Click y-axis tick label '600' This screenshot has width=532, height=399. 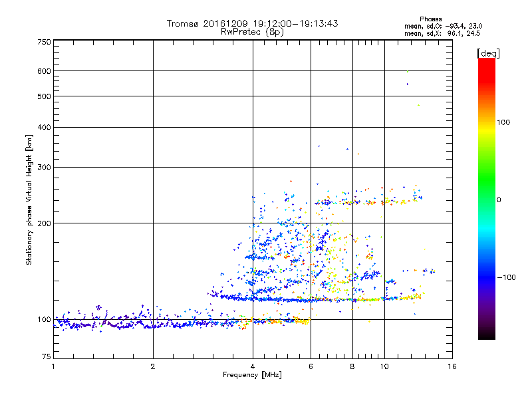click(44, 71)
